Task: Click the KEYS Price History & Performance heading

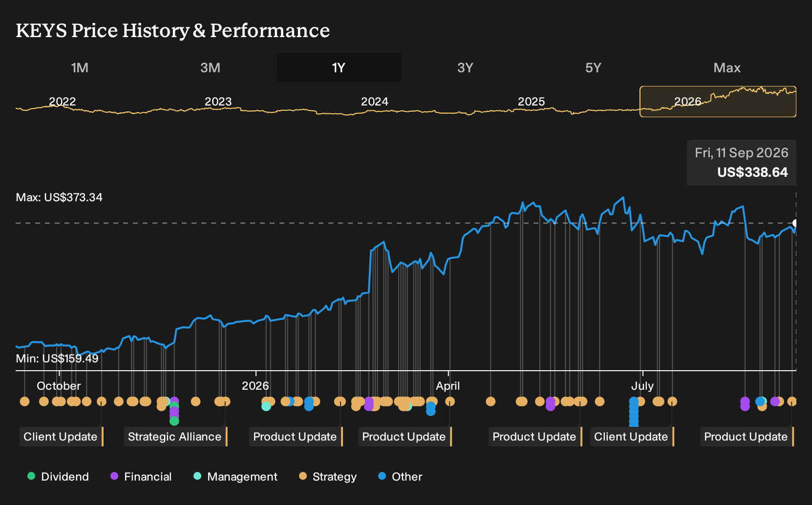Action: click(173, 30)
